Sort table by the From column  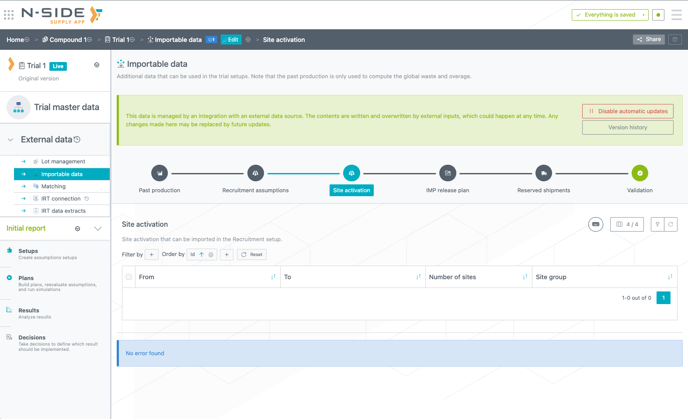pos(273,277)
